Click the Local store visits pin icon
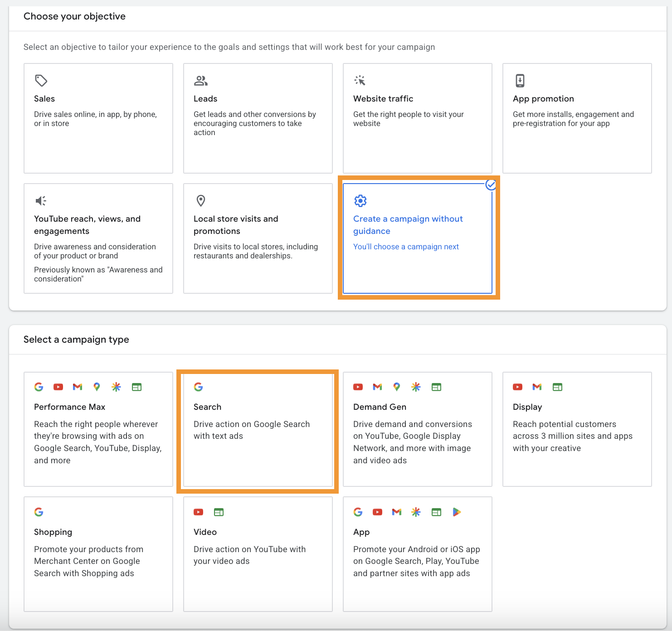This screenshot has width=672, height=631. [201, 201]
